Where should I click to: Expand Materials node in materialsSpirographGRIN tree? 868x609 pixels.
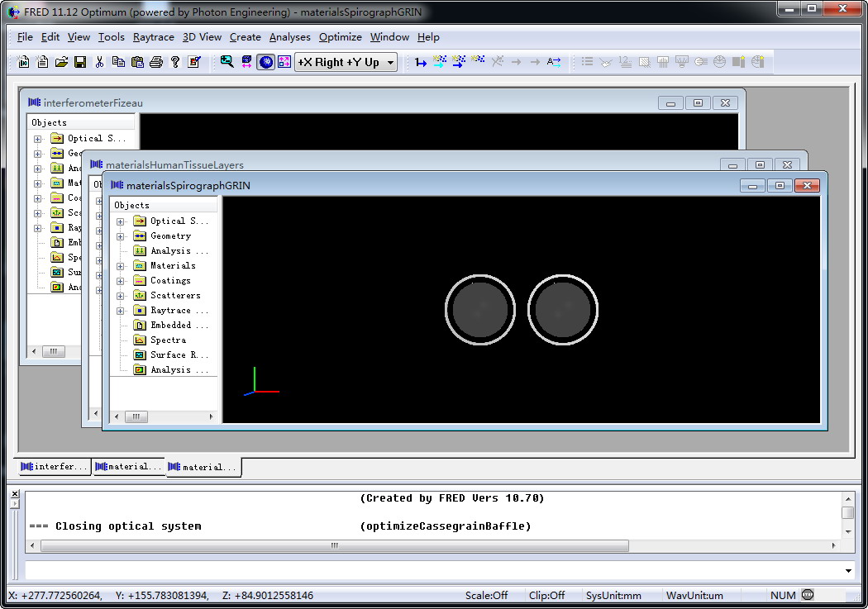point(120,267)
